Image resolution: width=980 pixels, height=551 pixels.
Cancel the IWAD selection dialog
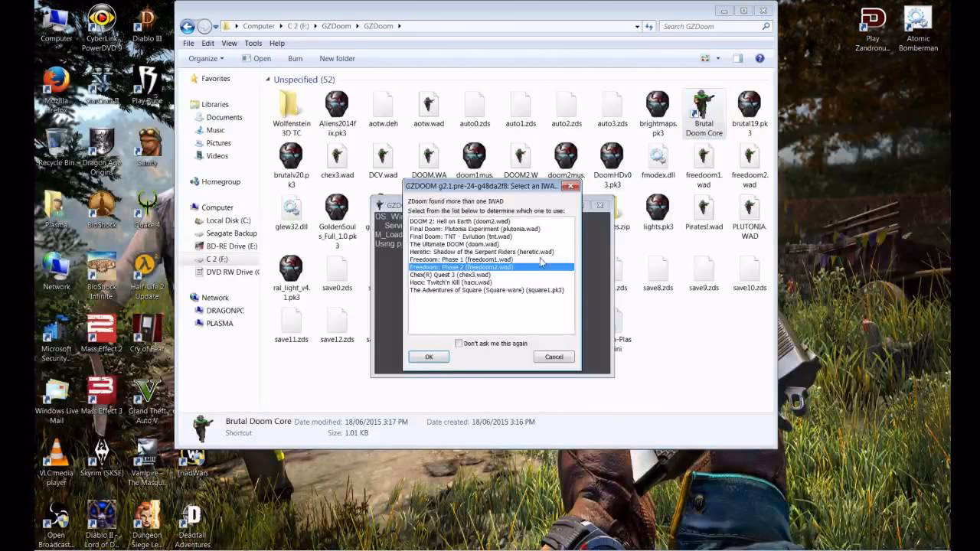point(554,357)
